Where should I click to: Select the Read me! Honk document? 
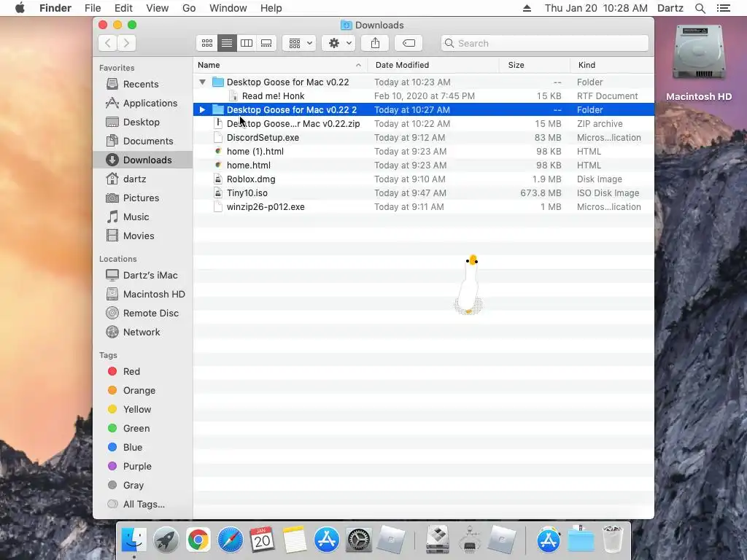[x=424, y=96]
